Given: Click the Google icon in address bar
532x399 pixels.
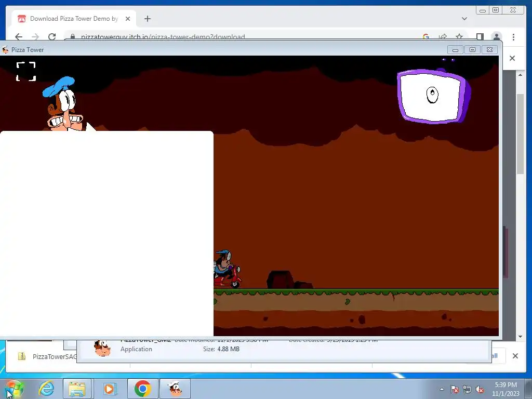Looking at the screenshot, I should point(426,37).
